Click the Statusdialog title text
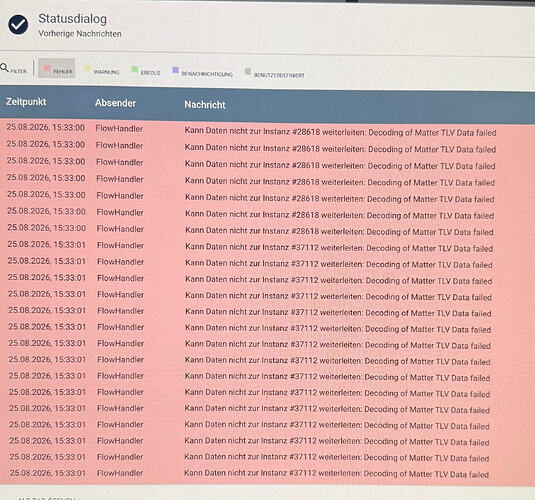Image resolution: width=535 pixels, height=500 pixels. click(72, 19)
